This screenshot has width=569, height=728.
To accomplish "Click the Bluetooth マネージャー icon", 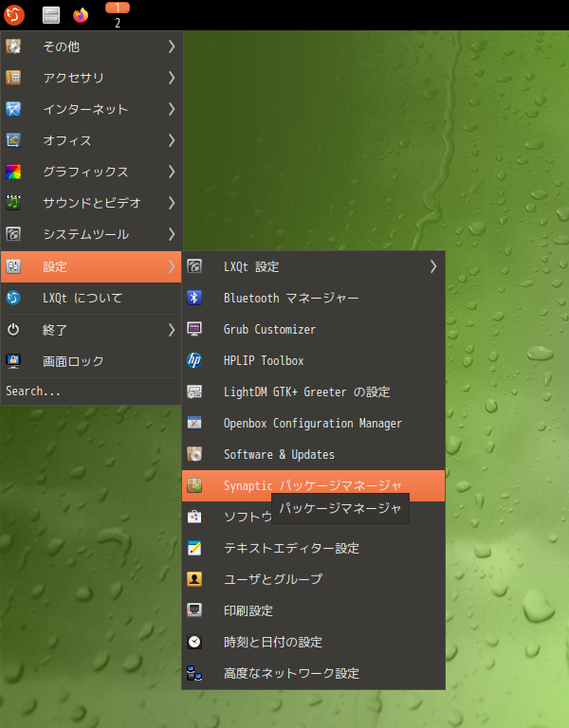I will [194, 298].
